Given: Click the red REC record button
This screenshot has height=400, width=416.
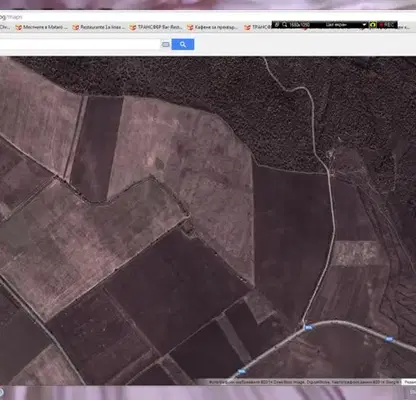Looking at the screenshot, I should click(386, 25).
